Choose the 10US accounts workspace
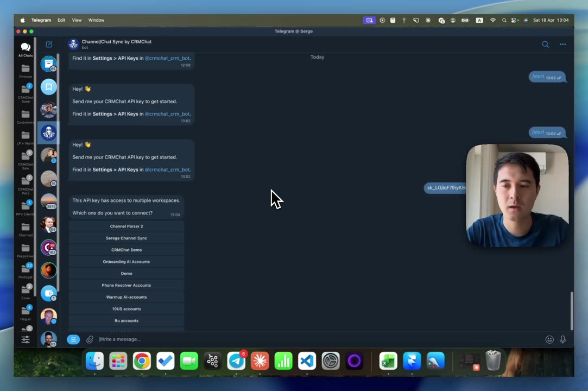The image size is (588, 391). point(127,309)
